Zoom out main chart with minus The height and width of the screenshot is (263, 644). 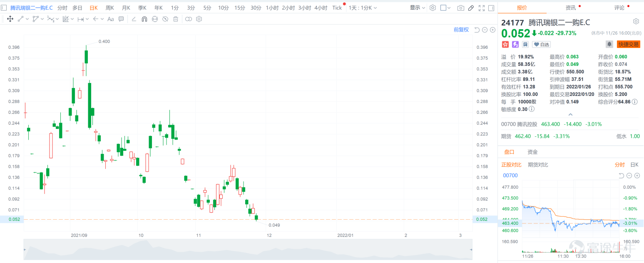pos(485,30)
